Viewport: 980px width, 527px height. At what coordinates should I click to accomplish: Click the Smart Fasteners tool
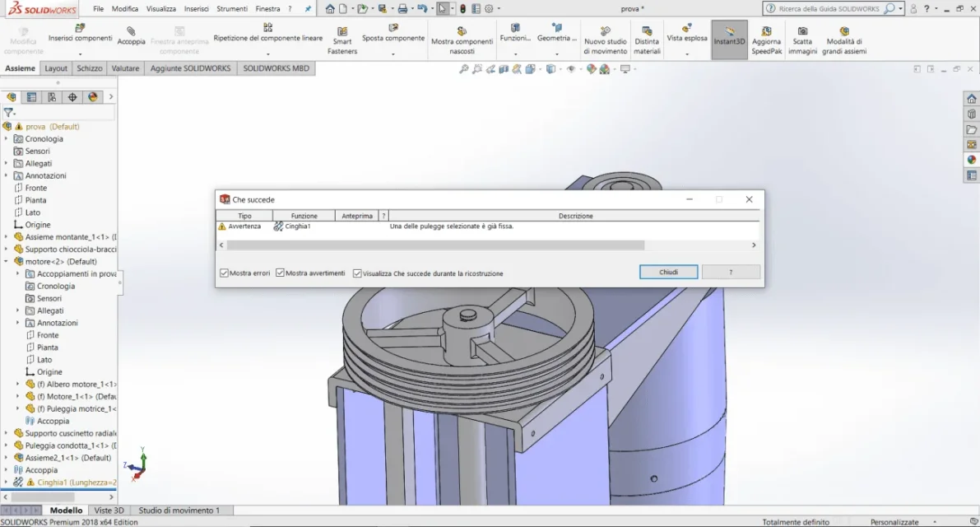tap(341, 40)
